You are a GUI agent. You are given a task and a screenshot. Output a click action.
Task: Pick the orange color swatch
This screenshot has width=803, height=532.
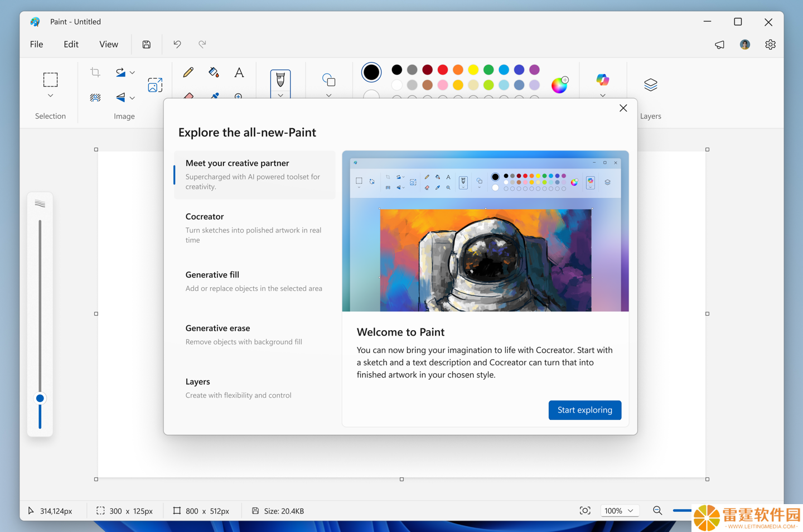[x=458, y=70]
